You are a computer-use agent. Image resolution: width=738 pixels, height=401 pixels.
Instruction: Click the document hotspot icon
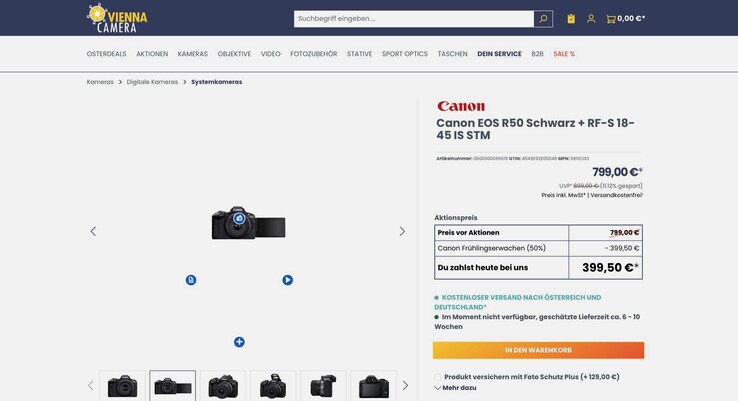coord(191,280)
